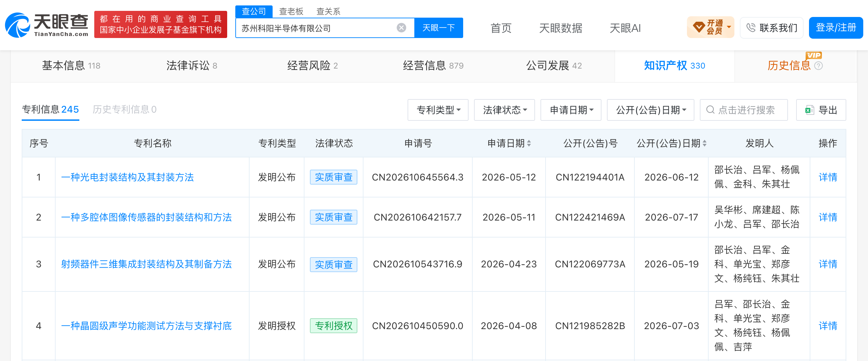Clear the search box text

[x=401, y=28]
